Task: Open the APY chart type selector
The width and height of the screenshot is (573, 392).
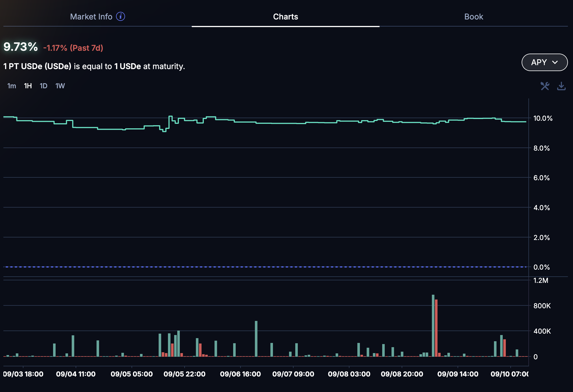Action: (544, 62)
